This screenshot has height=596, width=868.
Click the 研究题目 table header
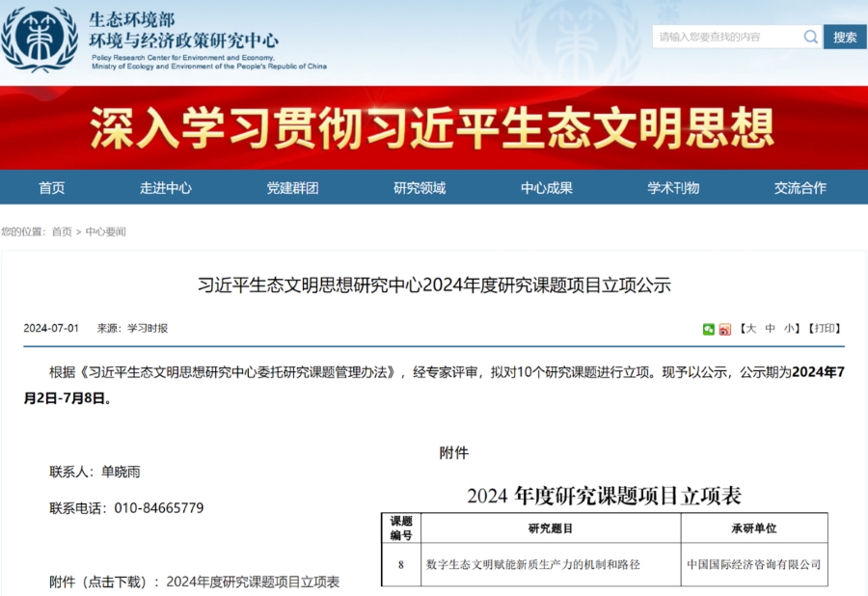pos(551,528)
